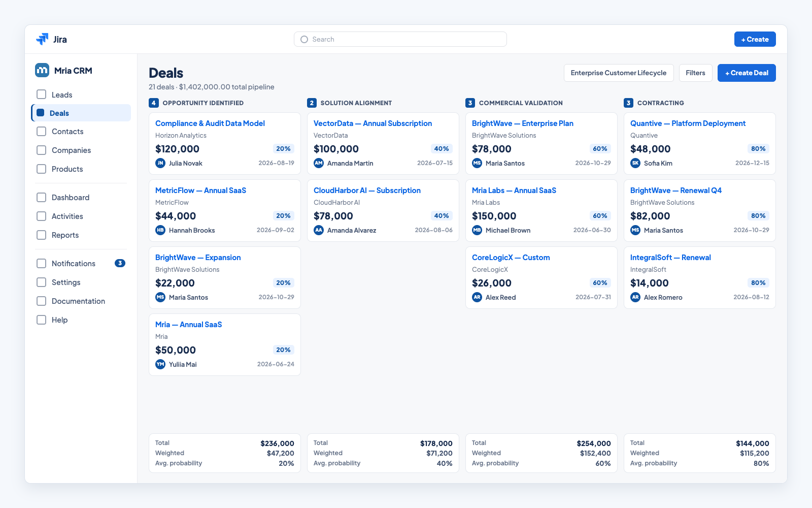Screen dimensions: 812x508
Task: Click the Mria CRM app icon
Action: (42, 70)
